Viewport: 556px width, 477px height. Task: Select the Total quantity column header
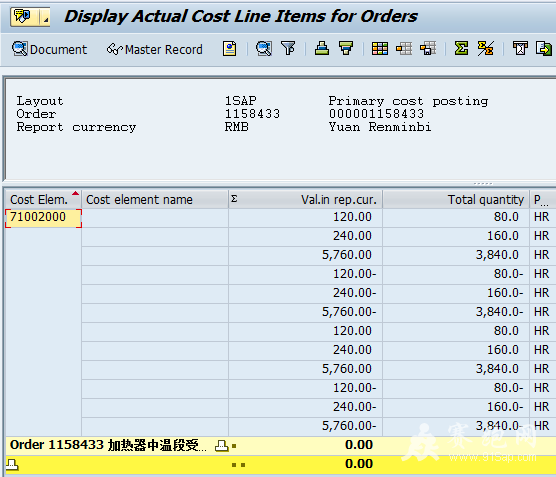456,200
